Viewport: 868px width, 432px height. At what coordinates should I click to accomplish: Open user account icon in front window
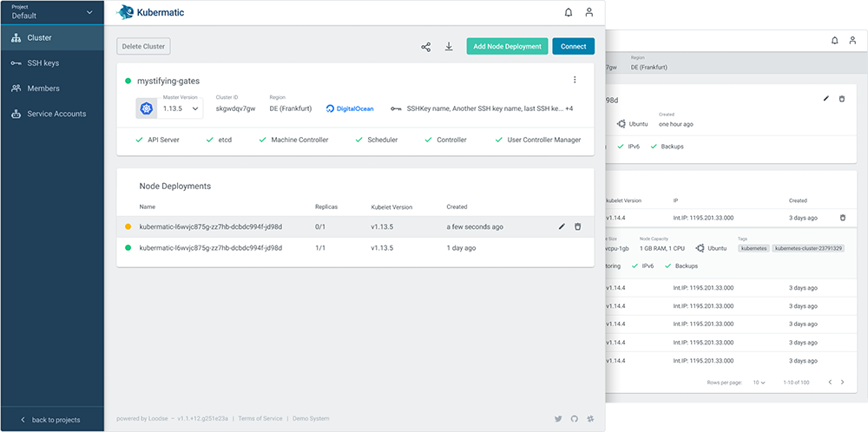pyautogui.click(x=589, y=13)
